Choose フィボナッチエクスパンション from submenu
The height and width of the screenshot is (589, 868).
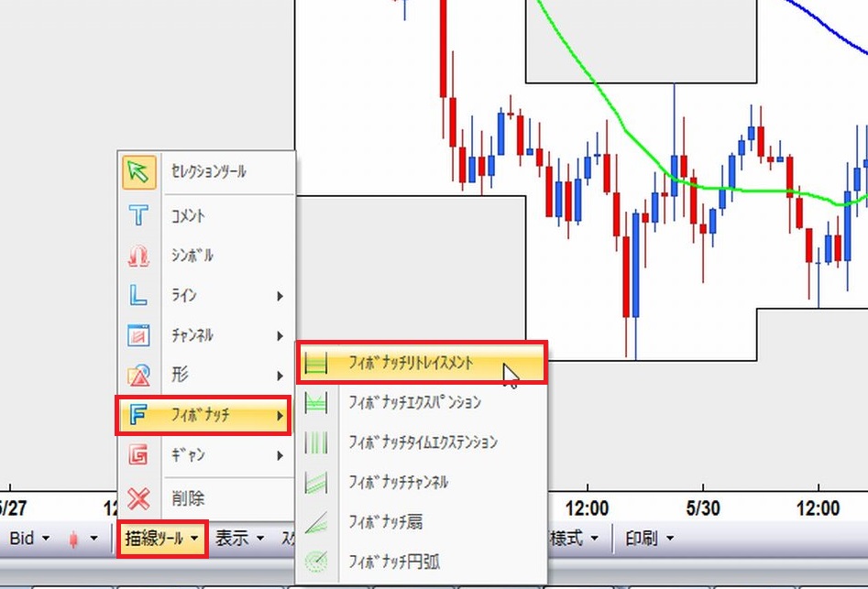pyautogui.click(x=423, y=403)
